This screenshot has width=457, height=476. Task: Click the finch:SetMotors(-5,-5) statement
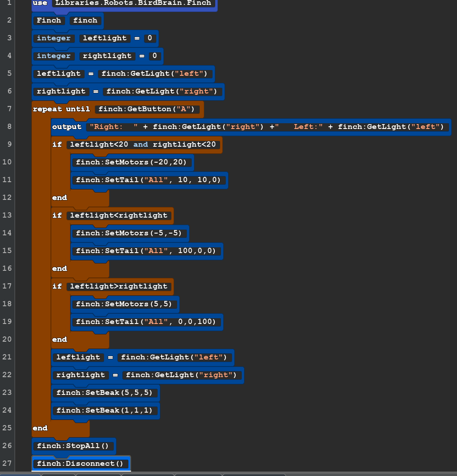[131, 233]
